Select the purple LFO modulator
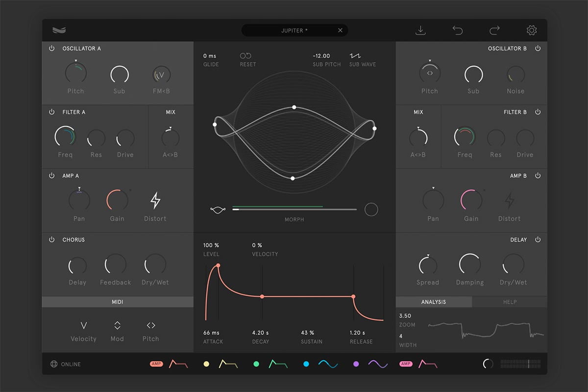Screen dimensions: 588x392 click(x=370, y=364)
